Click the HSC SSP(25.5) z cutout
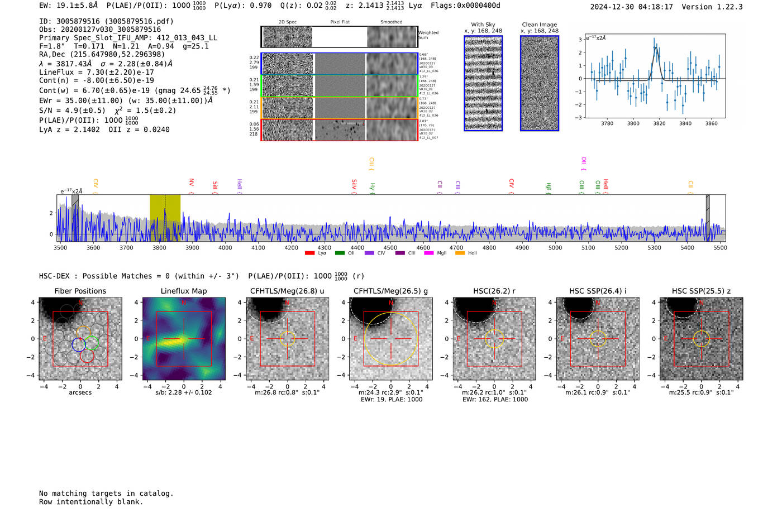Screen dimensions: 782x532 coord(701,338)
